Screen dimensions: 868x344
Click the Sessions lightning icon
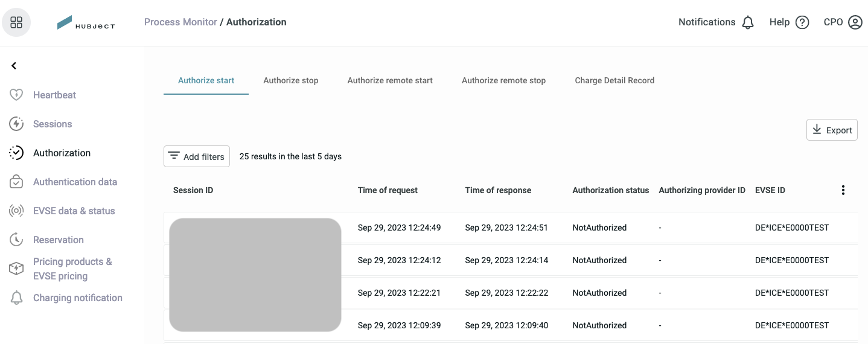point(16,124)
